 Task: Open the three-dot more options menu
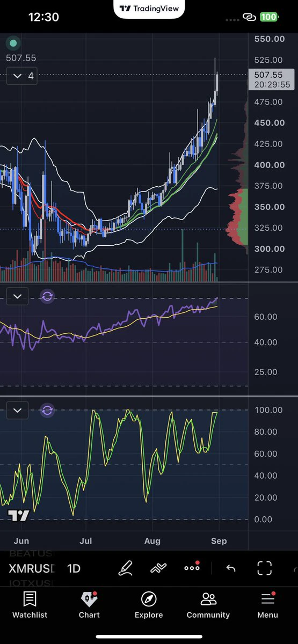pyautogui.click(x=192, y=568)
